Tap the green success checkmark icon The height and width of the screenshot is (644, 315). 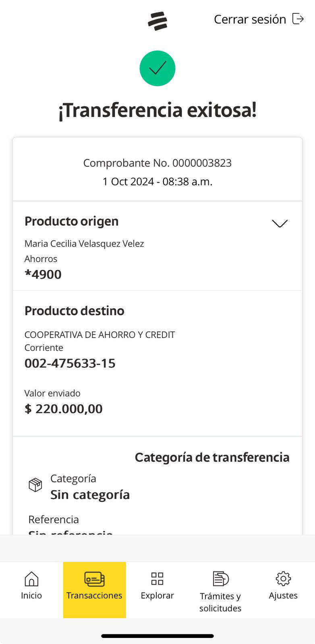coord(157,68)
